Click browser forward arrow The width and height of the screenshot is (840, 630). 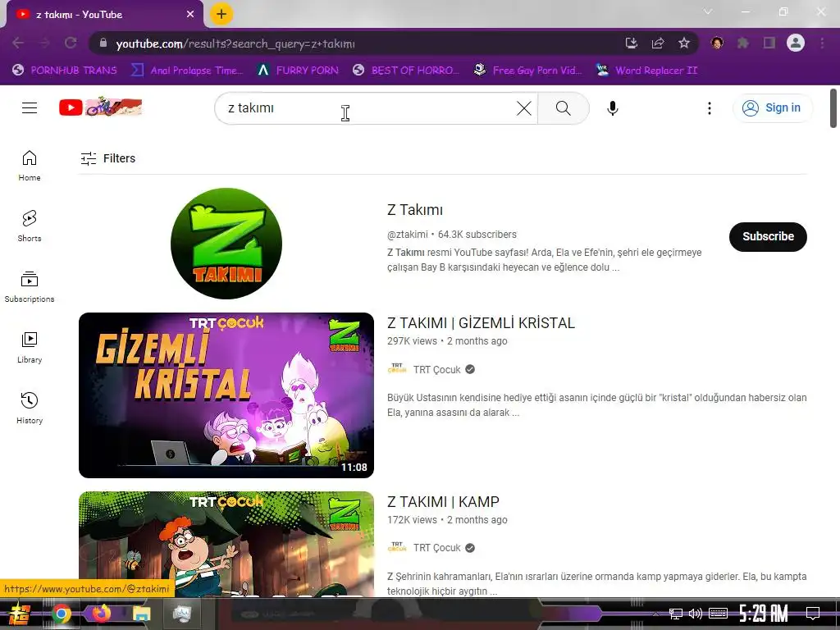44,43
